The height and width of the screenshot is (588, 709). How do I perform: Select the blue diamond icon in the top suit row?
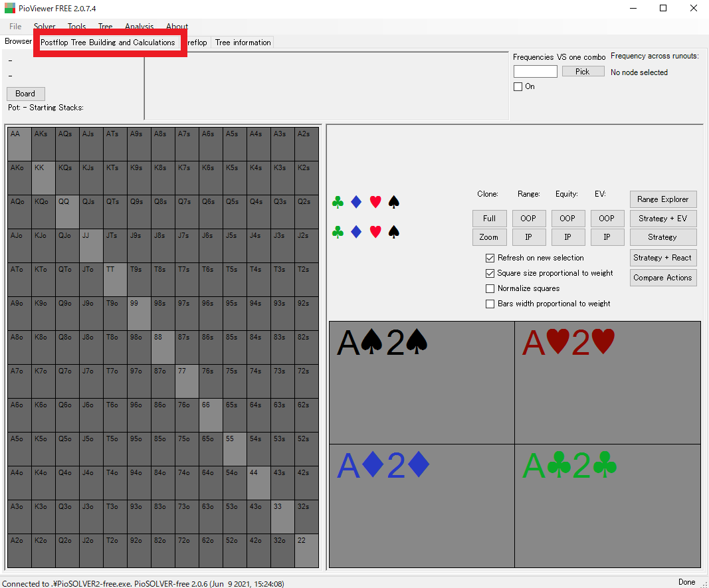click(x=356, y=202)
